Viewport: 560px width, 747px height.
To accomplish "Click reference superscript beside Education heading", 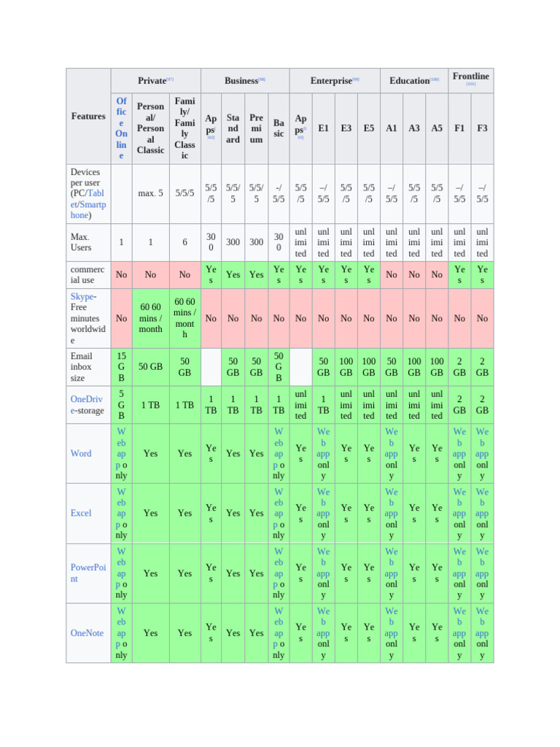I will coord(435,79).
